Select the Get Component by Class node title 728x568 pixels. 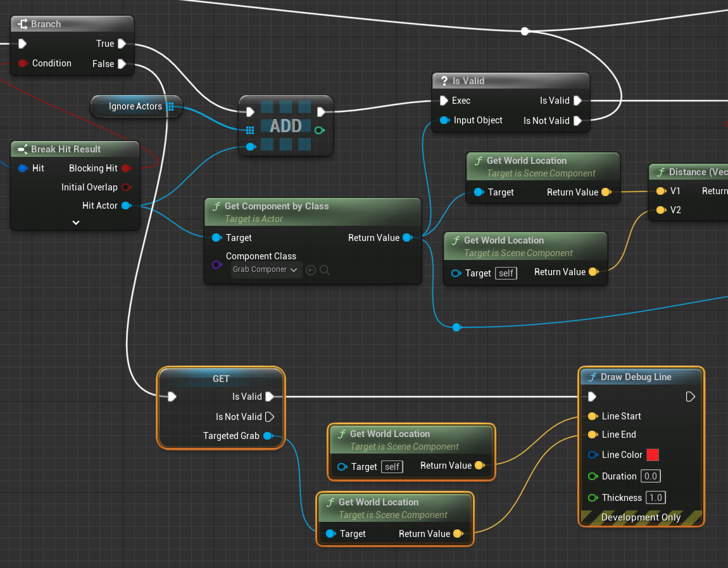[277, 206]
